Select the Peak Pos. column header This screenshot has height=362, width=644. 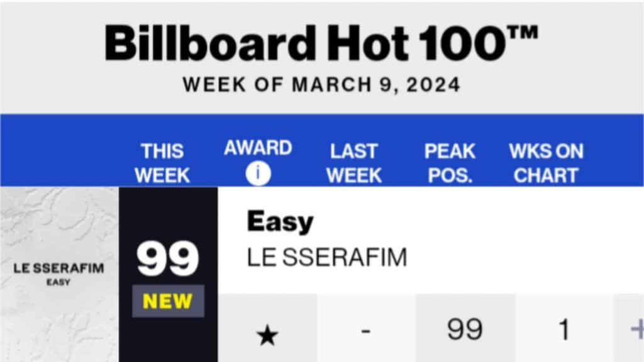click(450, 163)
